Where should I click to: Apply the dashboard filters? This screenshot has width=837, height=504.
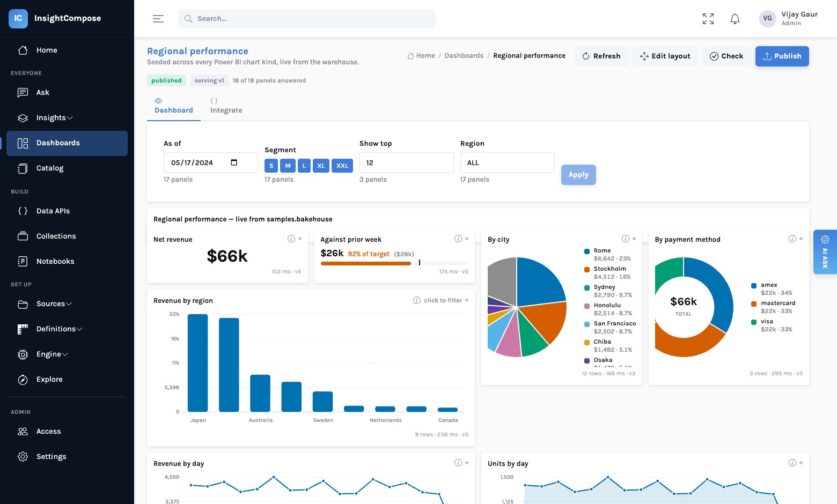(x=578, y=175)
